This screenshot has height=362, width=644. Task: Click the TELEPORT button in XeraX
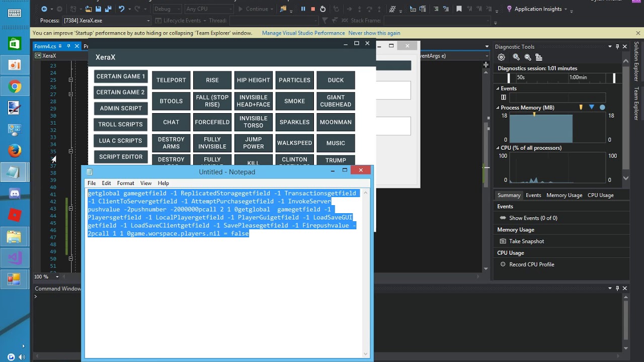coord(171,80)
